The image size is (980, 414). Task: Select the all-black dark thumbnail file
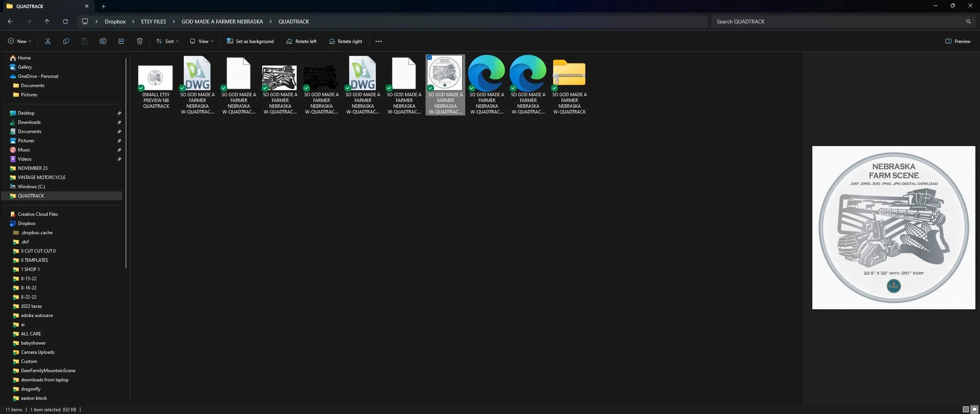pyautogui.click(x=321, y=85)
